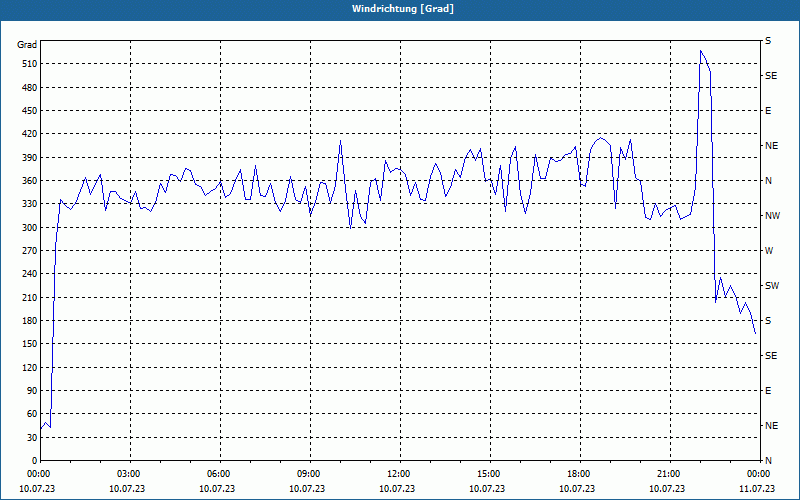The height and width of the screenshot is (500, 800).
Task: Select the 120 degree axis value
Action: (30, 367)
